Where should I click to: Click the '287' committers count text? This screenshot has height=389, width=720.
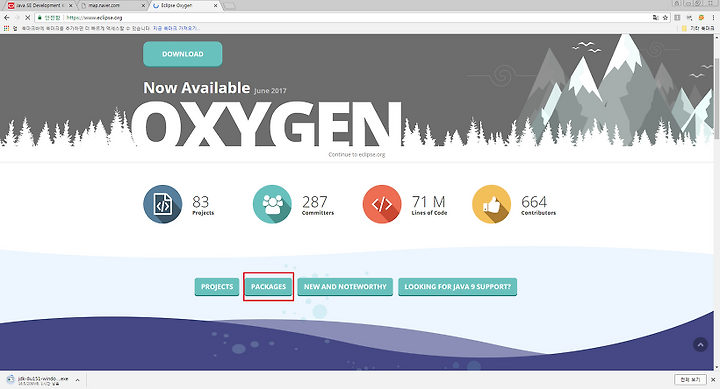[x=315, y=202]
